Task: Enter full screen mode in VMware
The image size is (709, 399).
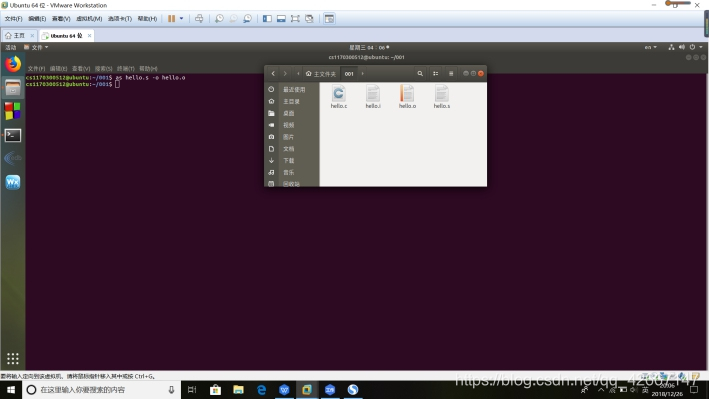Action: (x=295, y=19)
